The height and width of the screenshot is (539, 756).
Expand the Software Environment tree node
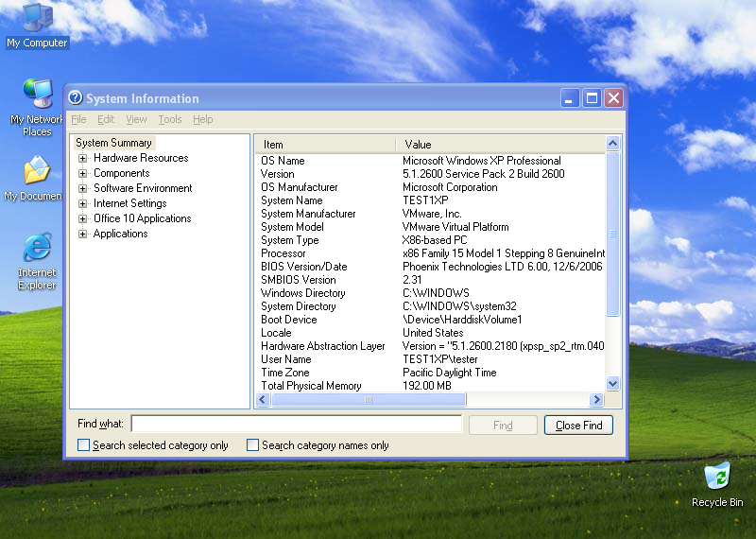82,189
